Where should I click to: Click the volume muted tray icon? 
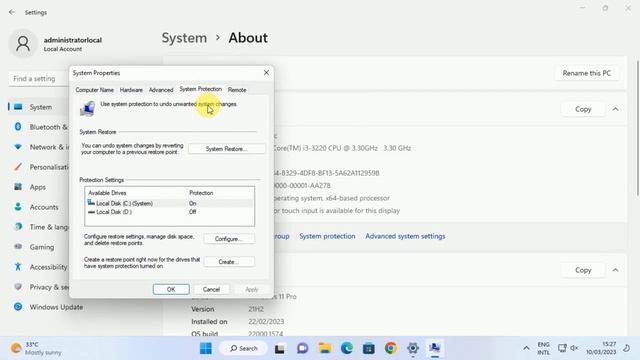click(x=574, y=348)
